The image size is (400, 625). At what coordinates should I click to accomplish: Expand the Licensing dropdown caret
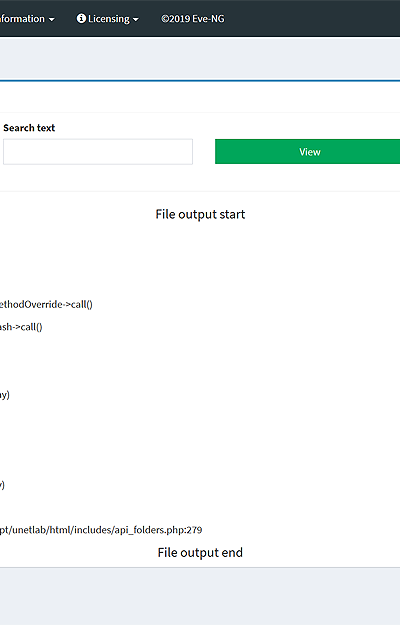tap(135, 20)
